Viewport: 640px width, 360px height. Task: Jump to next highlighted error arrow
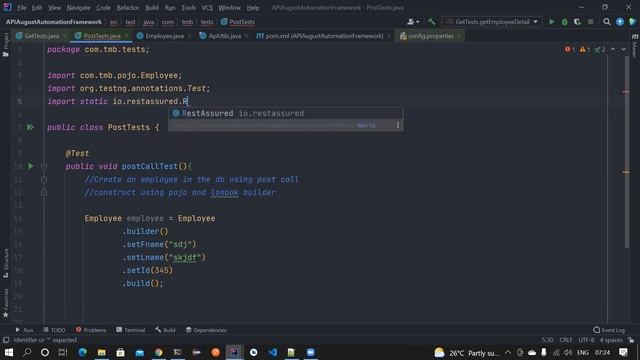point(623,49)
